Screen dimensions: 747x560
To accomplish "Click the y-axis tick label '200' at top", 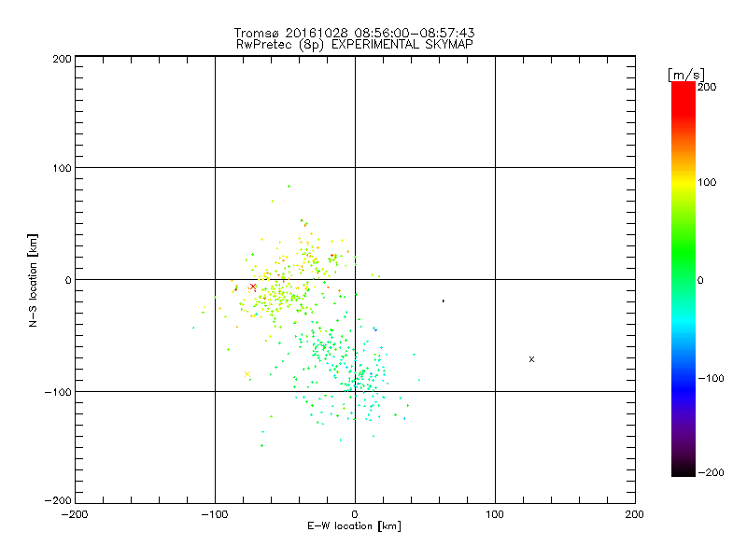I will pos(62,59).
